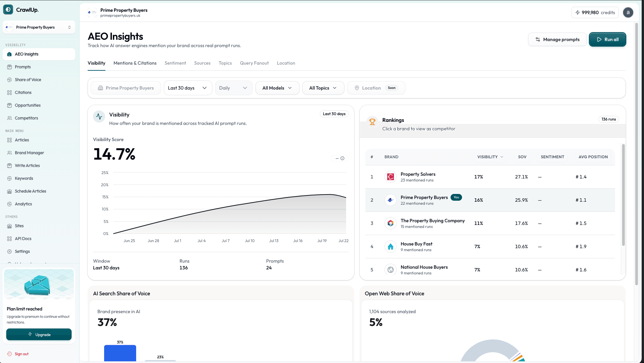Viewport: 644px width, 363px height.
Task: Click the Property Solvers brand logo
Action: click(391, 177)
